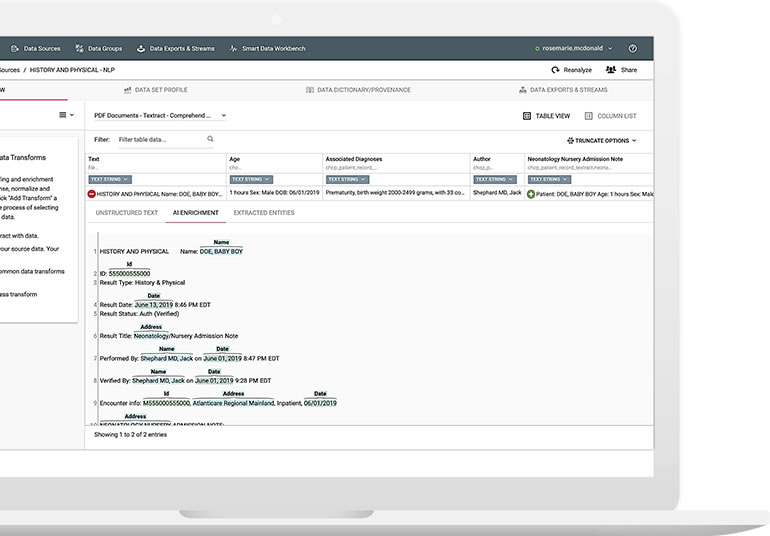
Task: Open the Age column TEXT STRING type dropdown
Action: 251,179
